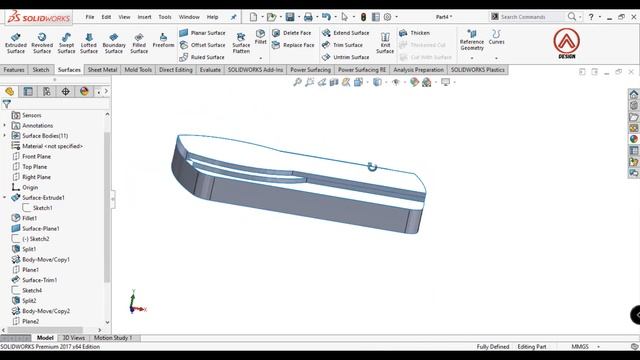Expand the Surface Bodies(11) folder
This screenshot has width=640, height=360.
tap(4, 136)
